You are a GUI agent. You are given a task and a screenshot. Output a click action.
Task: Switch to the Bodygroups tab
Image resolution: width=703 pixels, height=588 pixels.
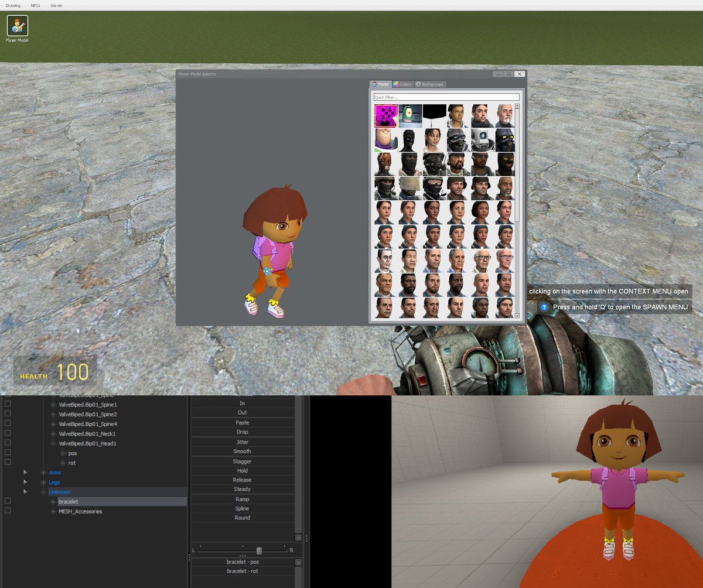point(430,84)
